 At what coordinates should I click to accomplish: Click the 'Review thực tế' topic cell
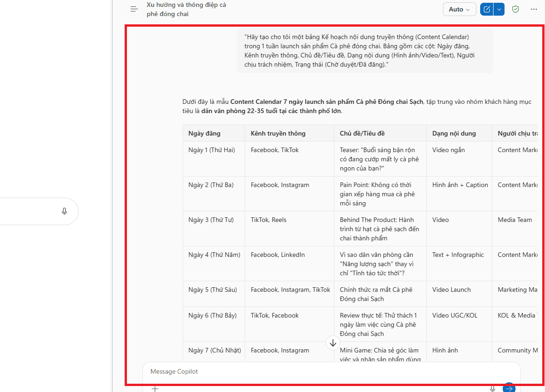click(x=380, y=324)
